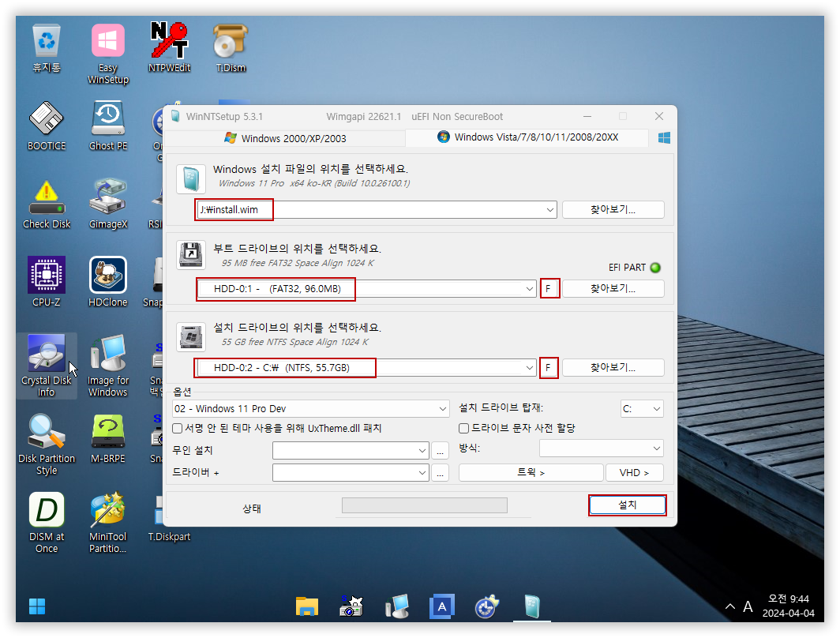
Task: Browse for boot drive location
Action: [613, 288]
